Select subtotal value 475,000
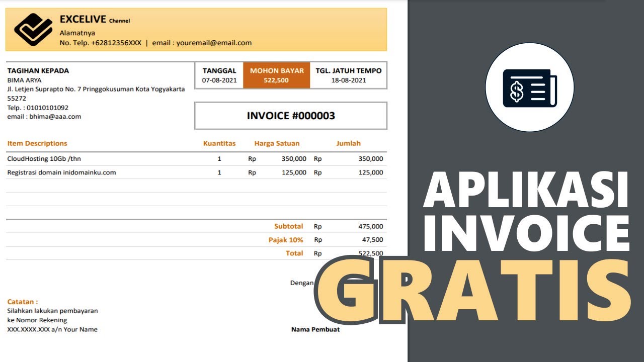 click(371, 226)
